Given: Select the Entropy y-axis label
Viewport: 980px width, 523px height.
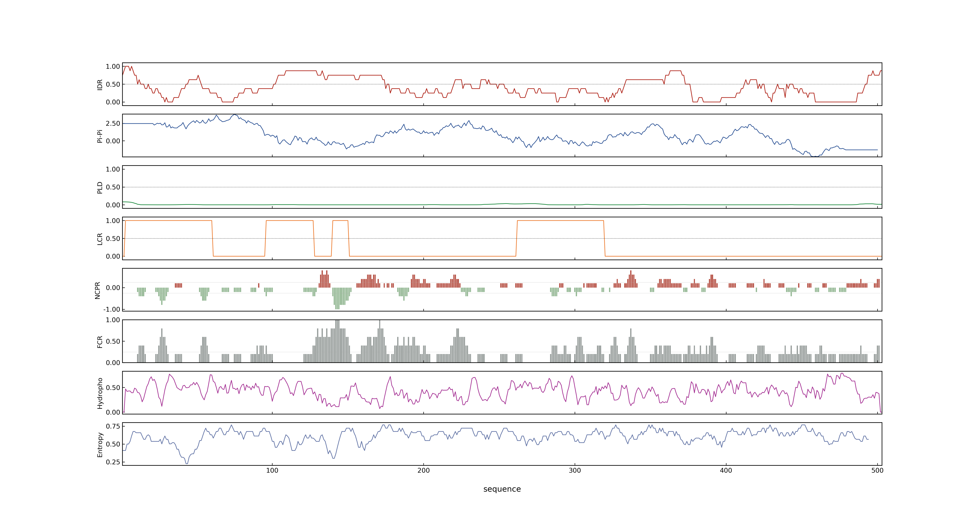Looking at the screenshot, I should click(x=100, y=444).
